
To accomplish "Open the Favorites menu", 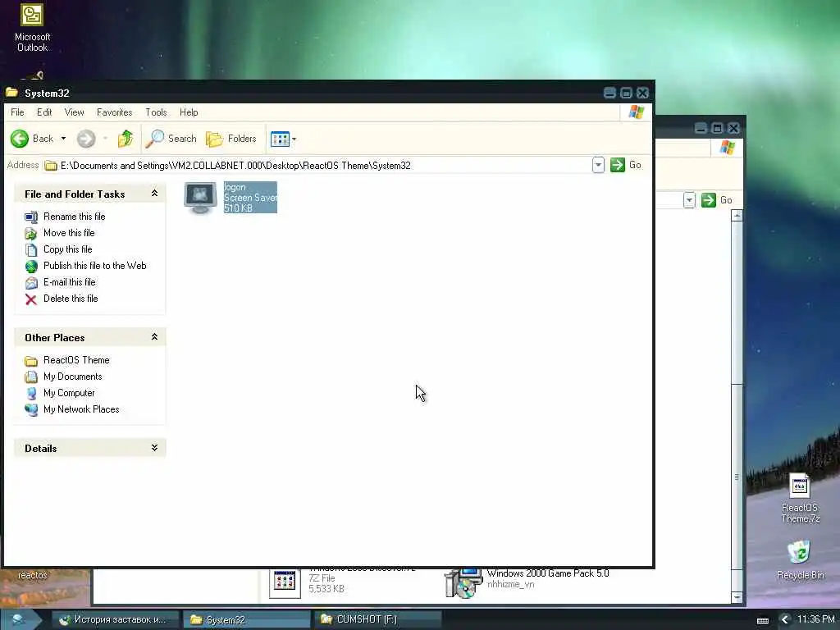I will click(x=114, y=112).
